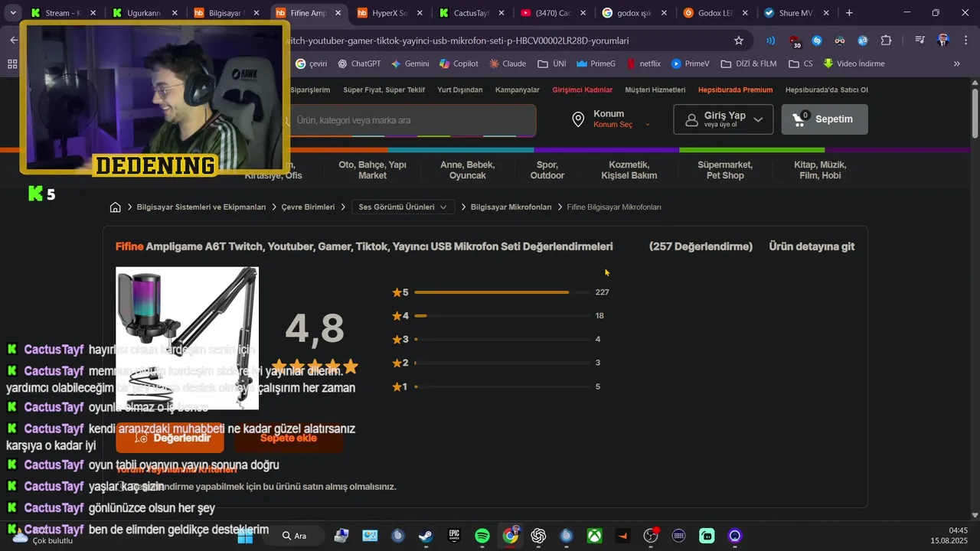Click Kampanyalar link
980x551 pixels.
(x=518, y=90)
